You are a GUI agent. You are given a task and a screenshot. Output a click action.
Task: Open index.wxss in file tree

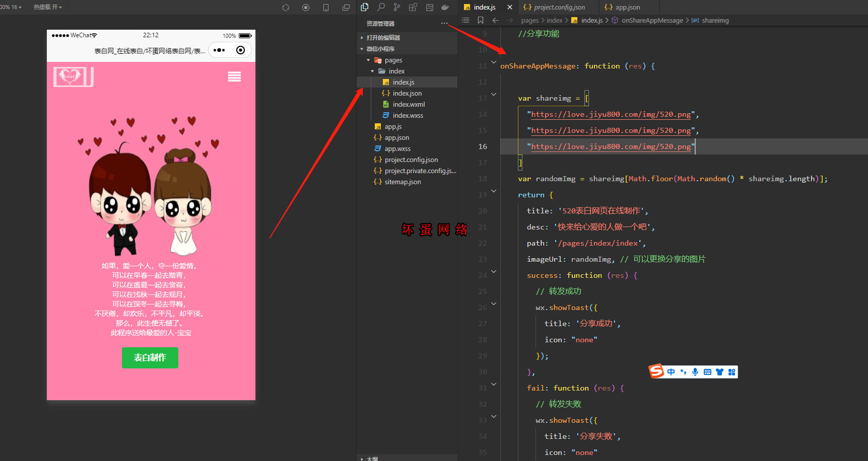tap(407, 115)
